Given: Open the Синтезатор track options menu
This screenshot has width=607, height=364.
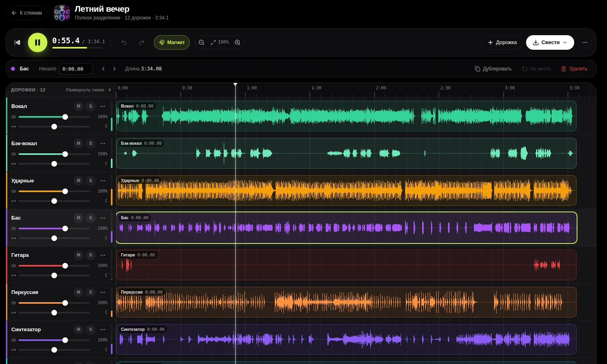Looking at the screenshot, I should pos(103,330).
